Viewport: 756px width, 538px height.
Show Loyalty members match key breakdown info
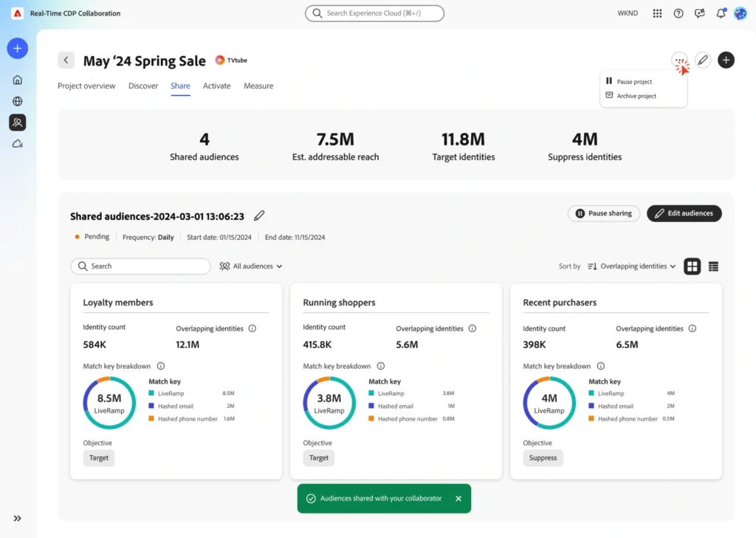click(x=161, y=366)
